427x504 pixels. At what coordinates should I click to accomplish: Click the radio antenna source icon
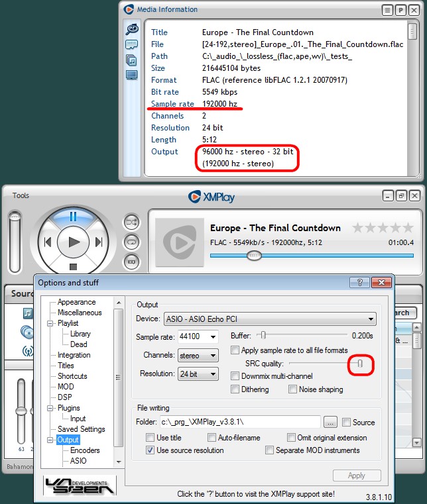[x=28, y=351]
